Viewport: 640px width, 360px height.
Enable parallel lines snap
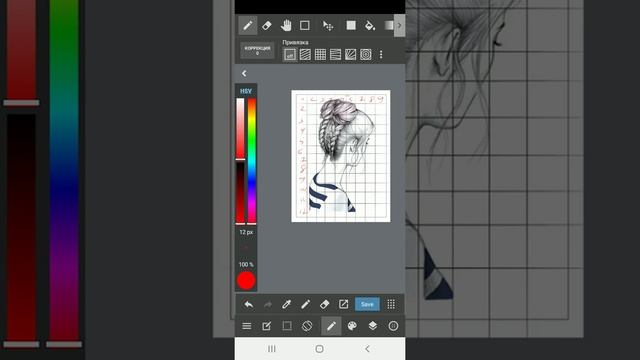(305, 54)
